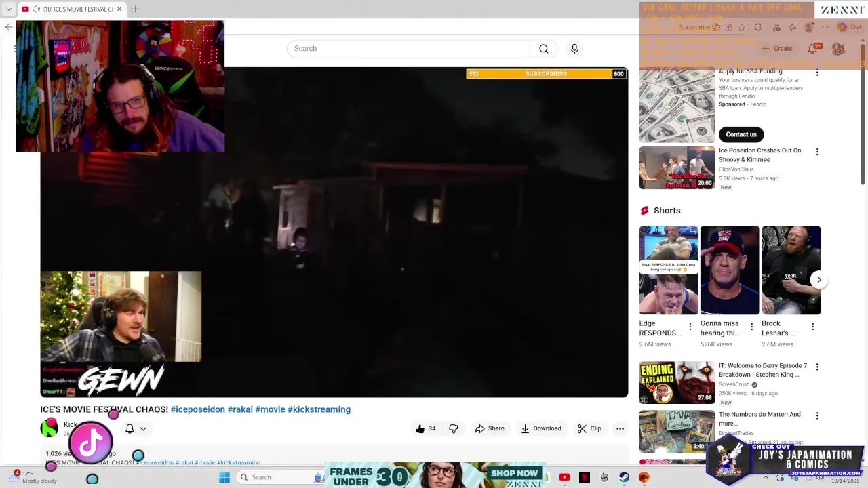The image size is (868, 488).
Task: Click the Clip button
Action: (589, 428)
